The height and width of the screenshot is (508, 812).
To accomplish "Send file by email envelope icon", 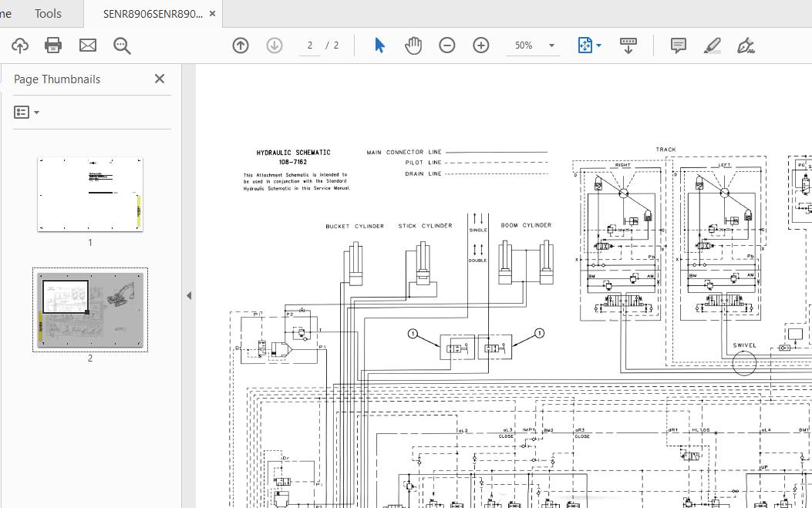I will tap(88, 45).
